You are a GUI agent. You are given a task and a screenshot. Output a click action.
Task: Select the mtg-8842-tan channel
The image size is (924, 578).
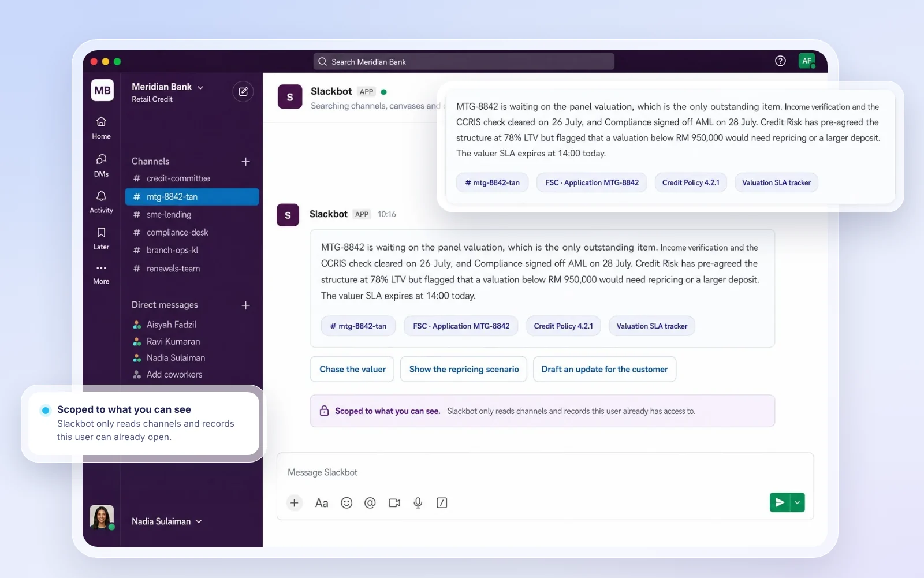tap(192, 197)
